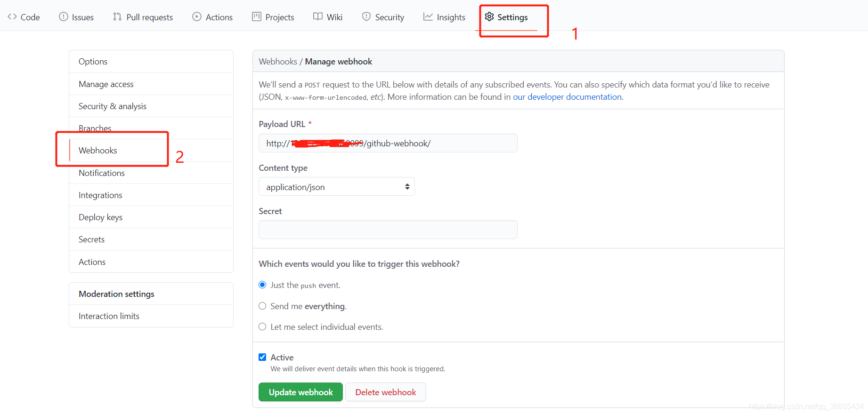
Task: Open the Insights tab
Action: pos(444,17)
